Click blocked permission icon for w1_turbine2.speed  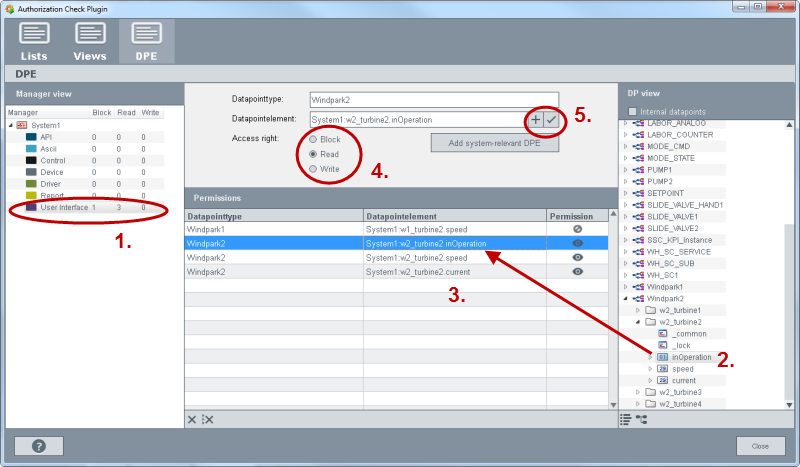pyautogui.click(x=577, y=229)
